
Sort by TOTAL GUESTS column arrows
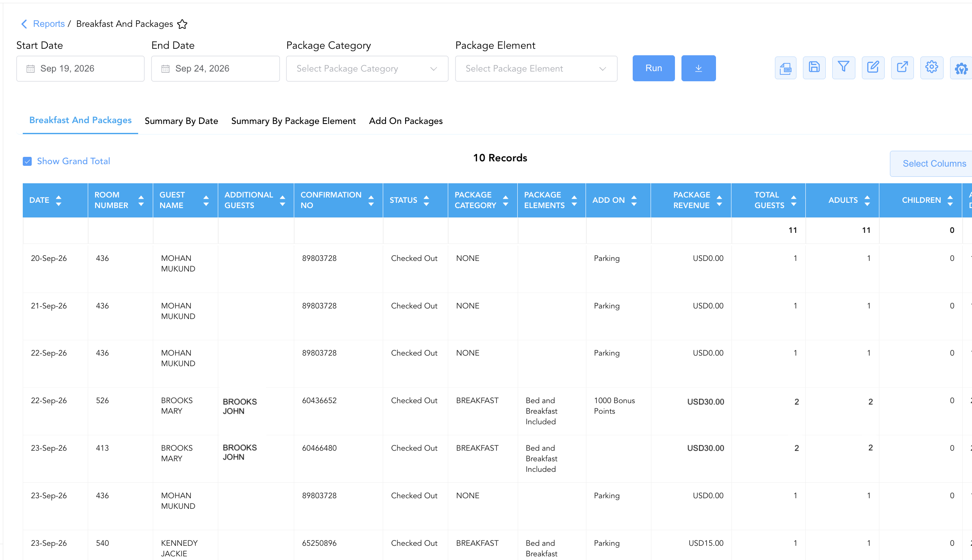click(794, 200)
